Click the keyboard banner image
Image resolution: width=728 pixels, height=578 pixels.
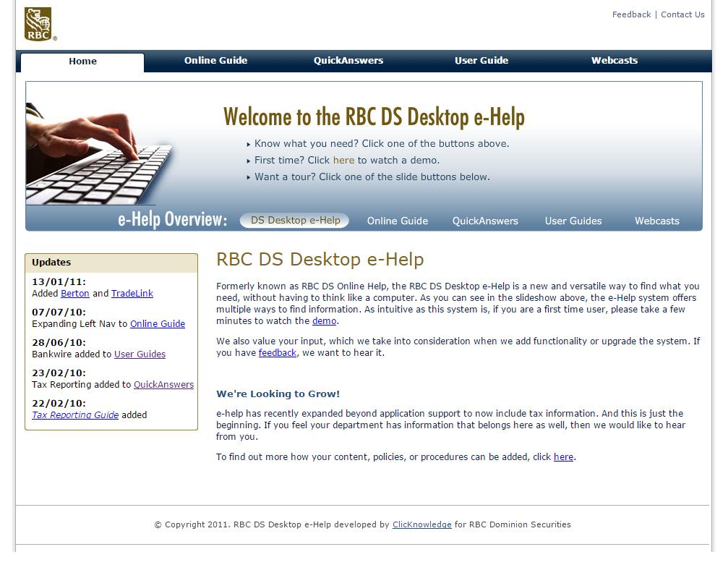coord(100,153)
